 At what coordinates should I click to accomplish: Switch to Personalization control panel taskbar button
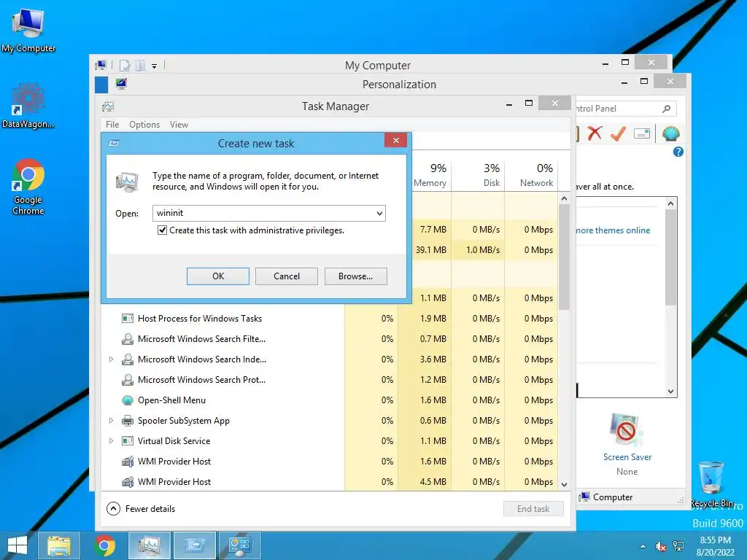239,545
